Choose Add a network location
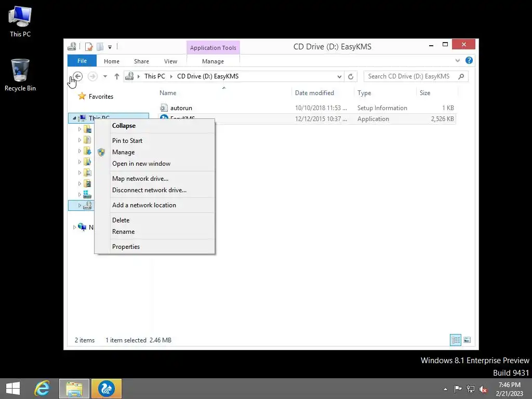This screenshot has height=399, width=532. pyautogui.click(x=154, y=205)
